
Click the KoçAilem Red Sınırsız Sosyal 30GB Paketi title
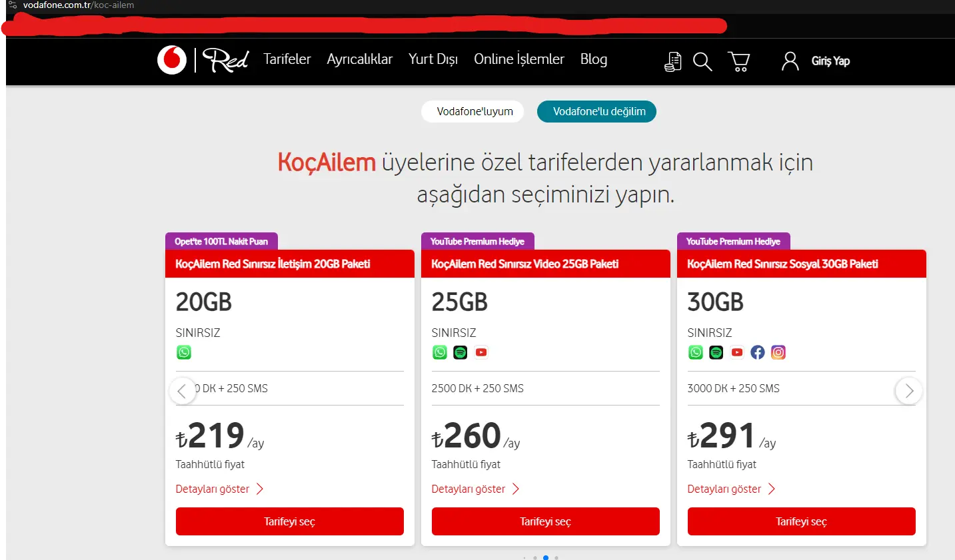pos(782,264)
